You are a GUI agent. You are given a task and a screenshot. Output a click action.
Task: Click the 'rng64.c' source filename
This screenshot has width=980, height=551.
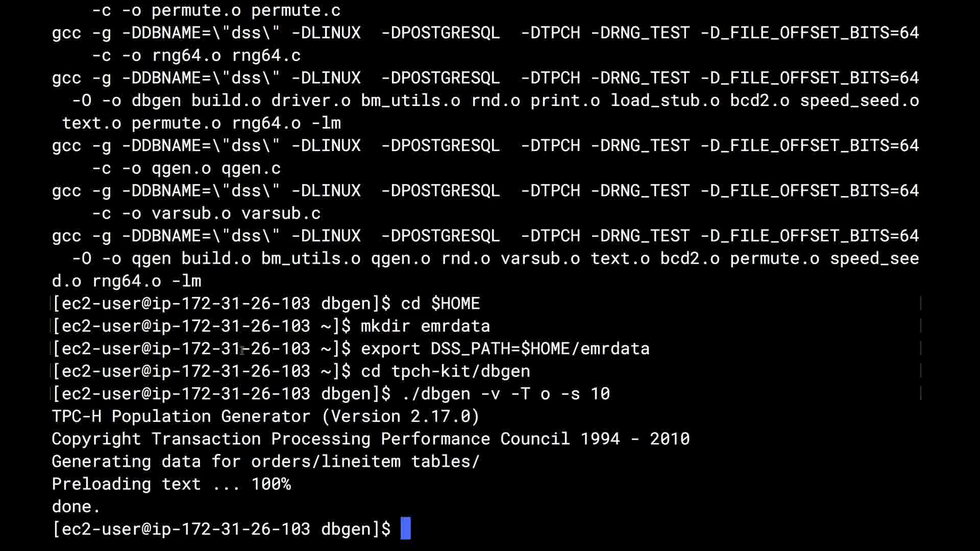coord(266,55)
